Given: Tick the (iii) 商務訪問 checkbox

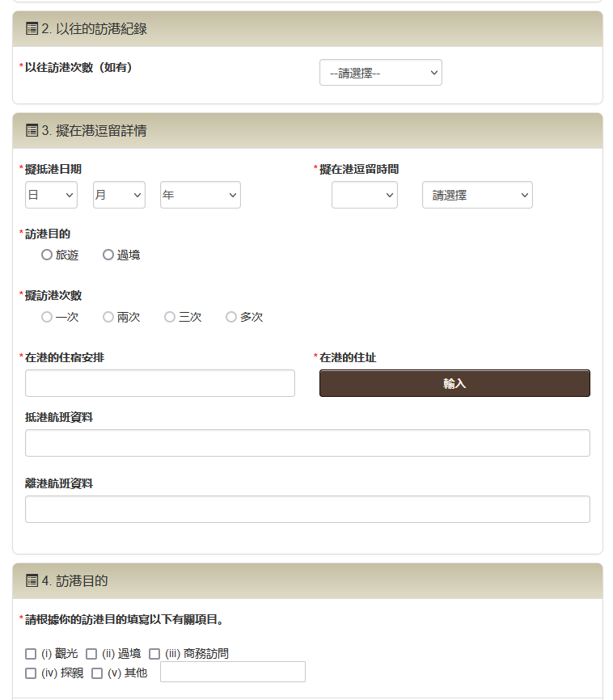Looking at the screenshot, I should click(154, 654).
